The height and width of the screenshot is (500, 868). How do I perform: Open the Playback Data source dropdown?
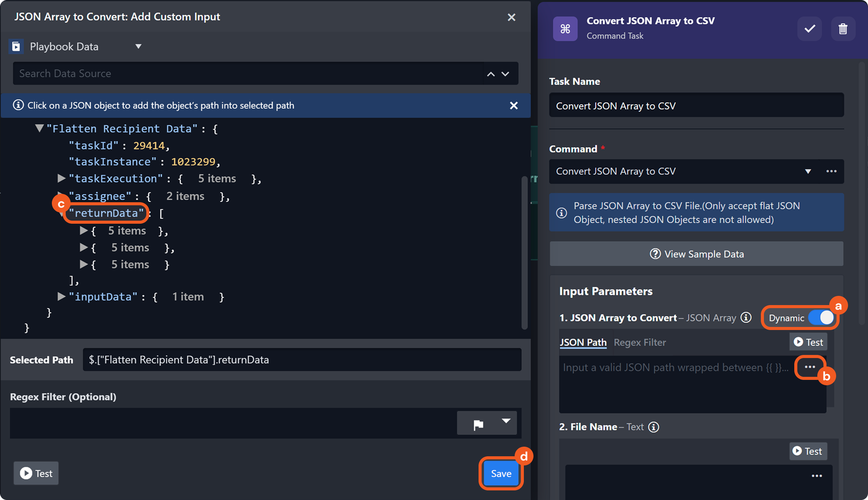tap(138, 46)
